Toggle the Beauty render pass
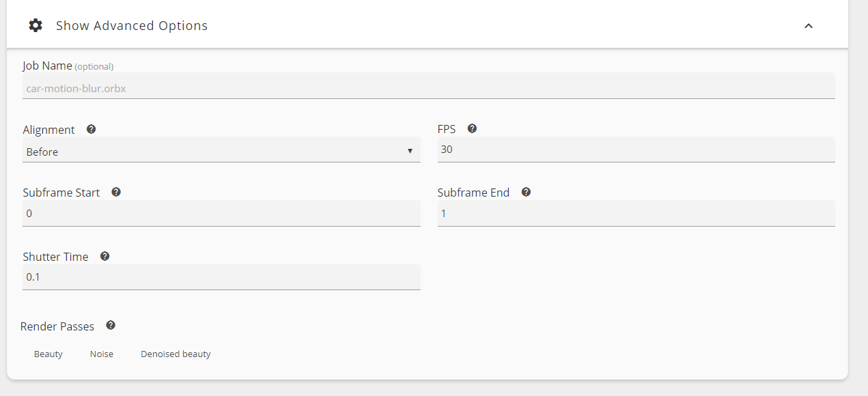The width and height of the screenshot is (868, 396). tap(48, 354)
